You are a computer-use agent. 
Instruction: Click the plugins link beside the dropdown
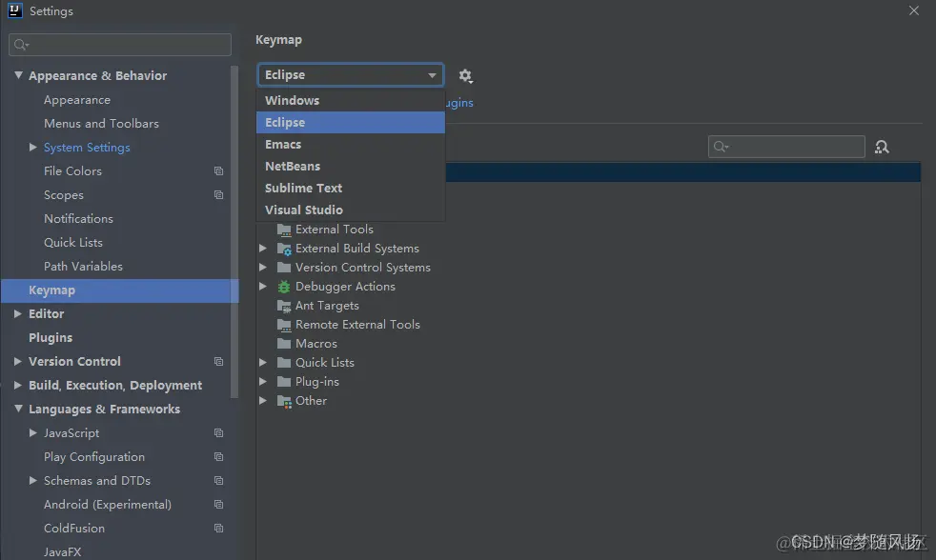(x=459, y=103)
